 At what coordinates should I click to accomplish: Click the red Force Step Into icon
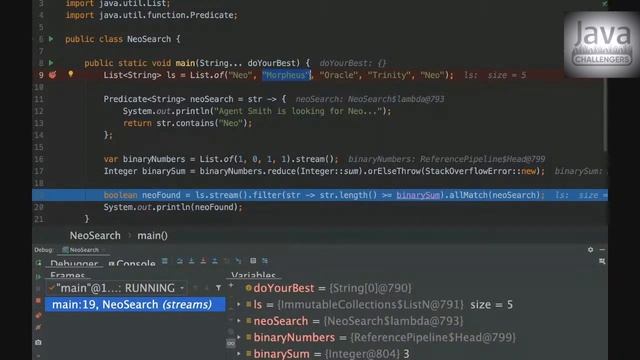click(203, 261)
